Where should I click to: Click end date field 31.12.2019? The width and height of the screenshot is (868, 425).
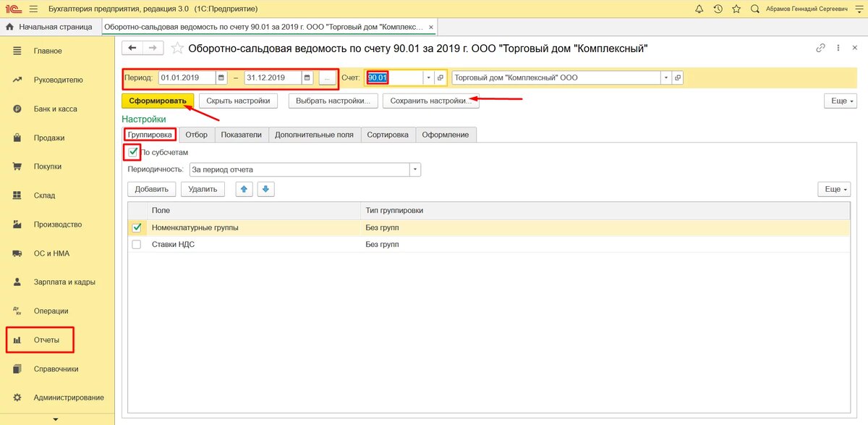point(273,77)
